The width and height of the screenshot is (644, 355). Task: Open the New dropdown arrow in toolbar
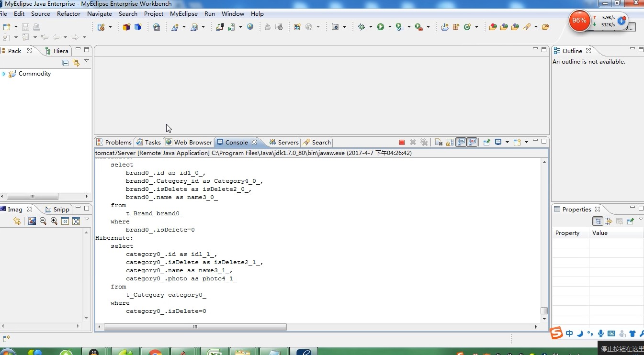pyautogui.click(x=16, y=27)
